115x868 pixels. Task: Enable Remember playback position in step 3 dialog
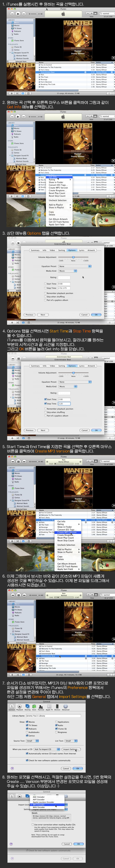click(45, 293)
